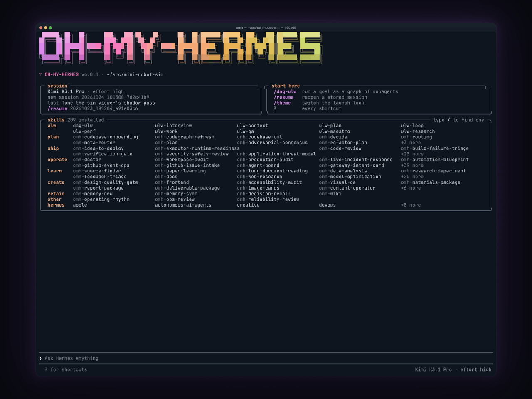Screen dimensions: 532x399
Task: Click the ulw-work skill
Action: point(166,131)
